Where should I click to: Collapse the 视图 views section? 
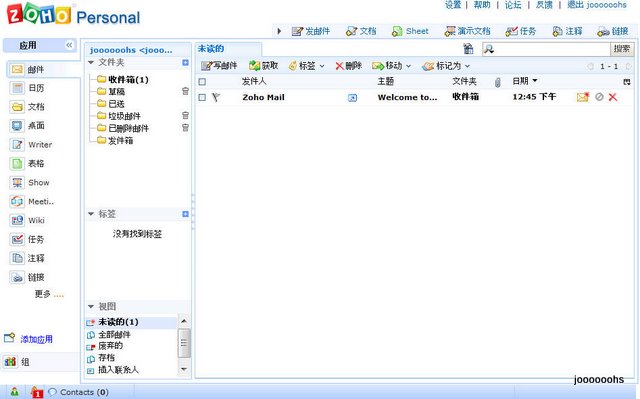91,306
